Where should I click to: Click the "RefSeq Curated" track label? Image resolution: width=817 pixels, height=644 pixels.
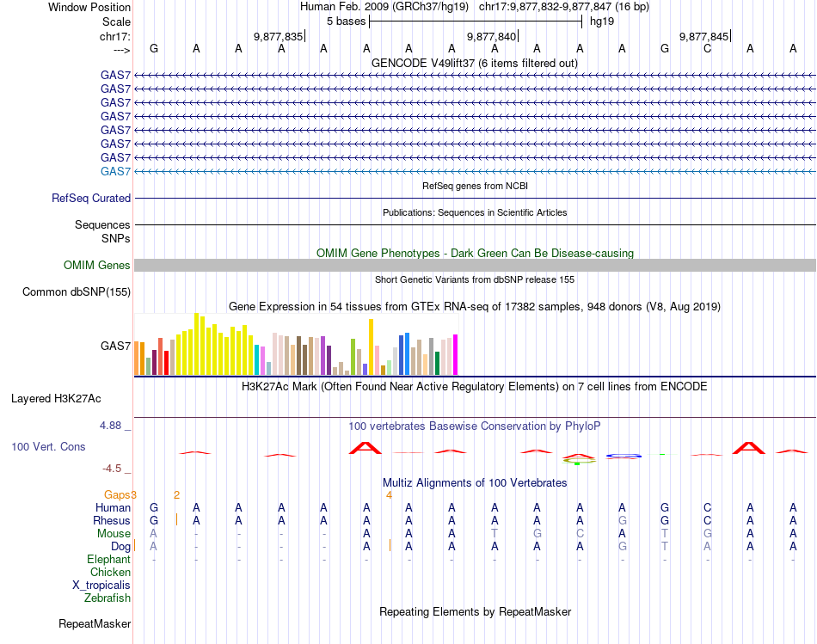[x=91, y=198]
